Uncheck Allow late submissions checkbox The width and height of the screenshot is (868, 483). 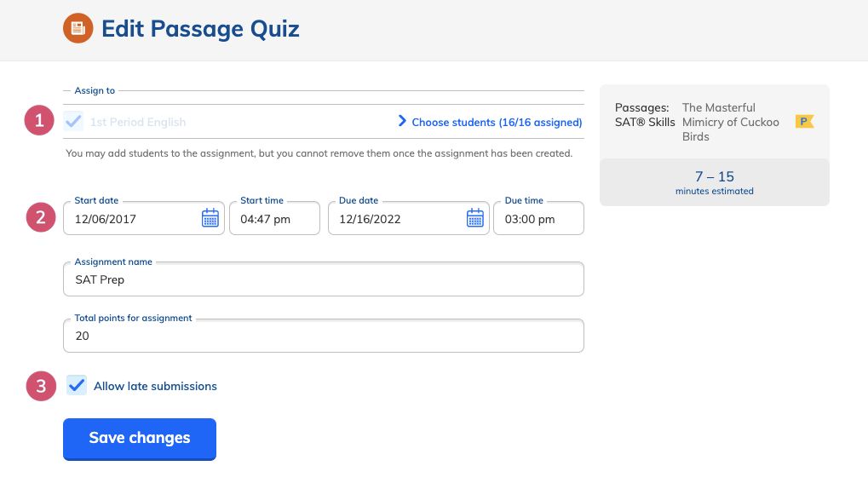click(x=77, y=385)
